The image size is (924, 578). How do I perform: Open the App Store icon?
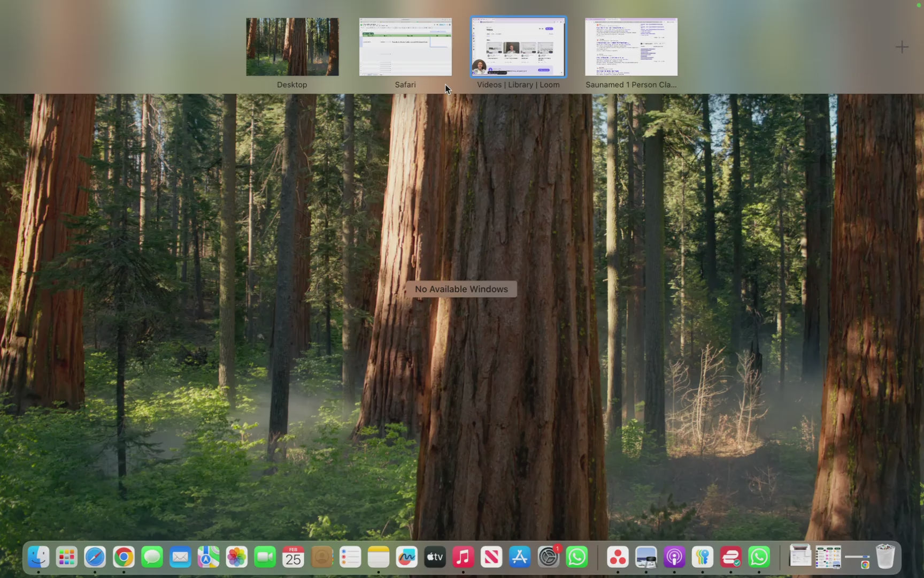pyautogui.click(x=520, y=557)
